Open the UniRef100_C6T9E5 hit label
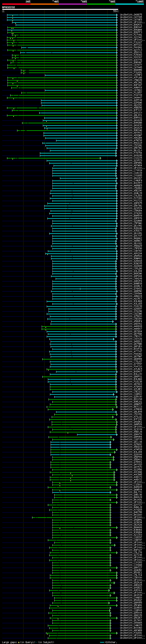This screenshot has width=146, height=644. tap(131, 20)
